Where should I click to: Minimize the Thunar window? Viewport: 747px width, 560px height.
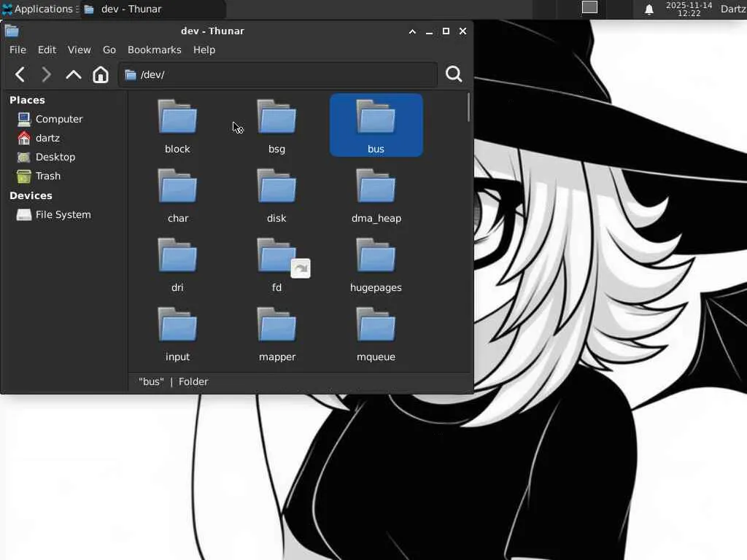click(x=429, y=31)
